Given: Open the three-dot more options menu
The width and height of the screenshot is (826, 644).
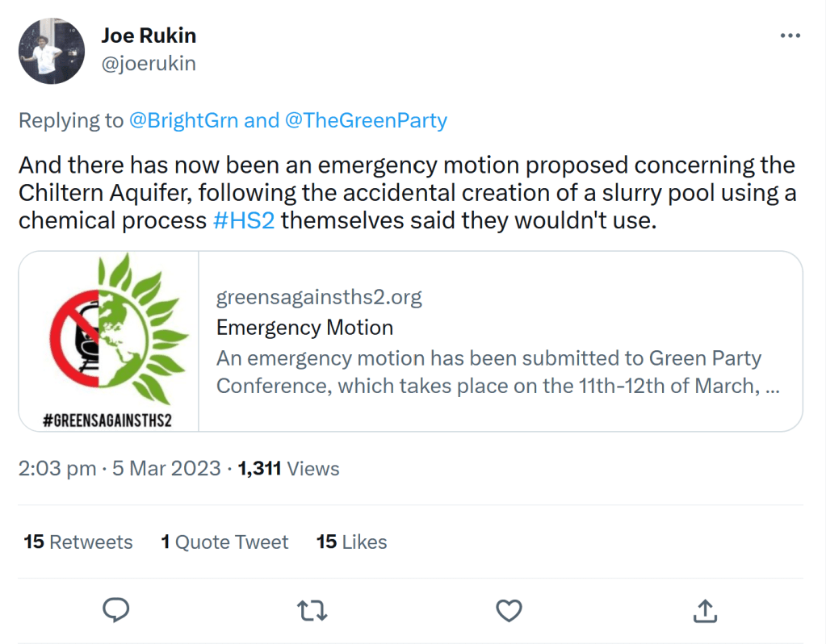Looking at the screenshot, I should pos(790,36).
